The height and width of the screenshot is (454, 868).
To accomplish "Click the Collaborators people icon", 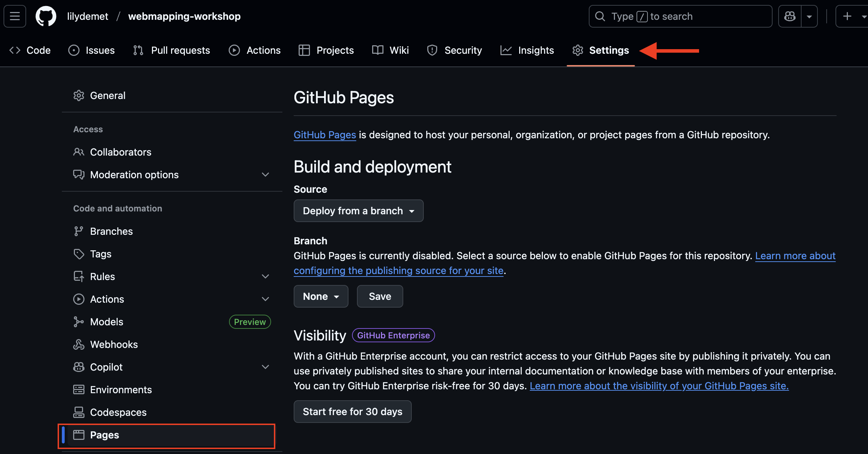I will pyautogui.click(x=79, y=152).
